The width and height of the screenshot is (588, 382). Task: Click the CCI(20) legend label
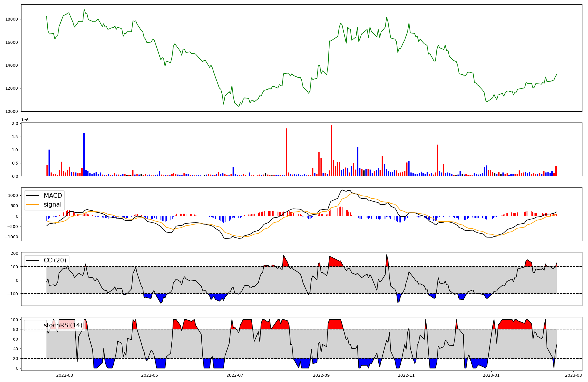(56, 260)
